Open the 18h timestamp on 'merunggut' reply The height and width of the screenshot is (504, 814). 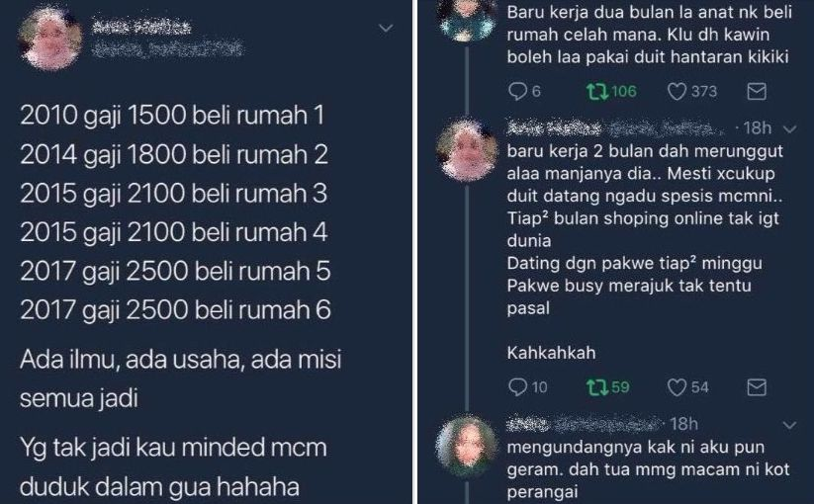(x=758, y=128)
